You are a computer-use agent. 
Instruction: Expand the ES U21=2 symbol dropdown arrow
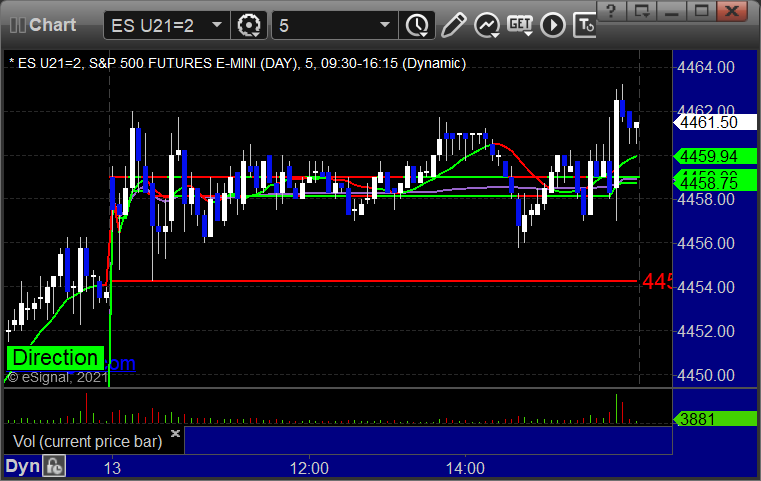pyautogui.click(x=217, y=25)
